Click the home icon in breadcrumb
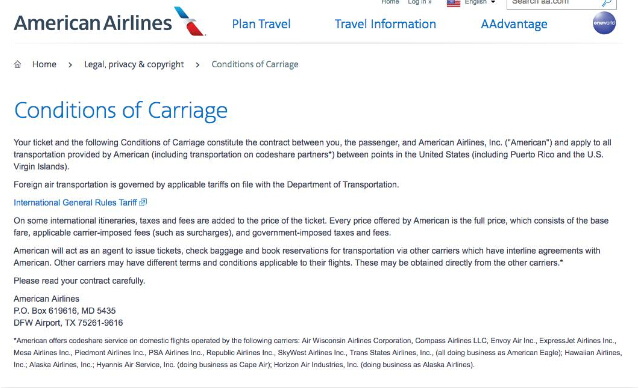The image size is (639, 388). click(x=18, y=64)
